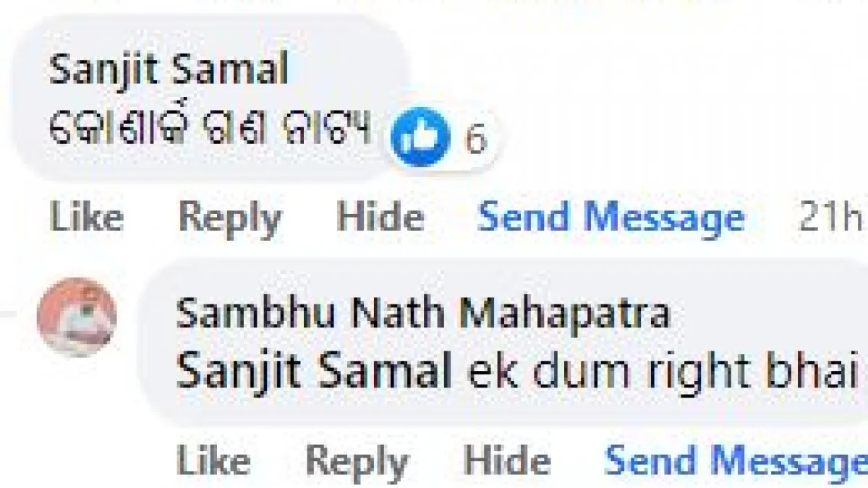The height and width of the screenshot is (488, 868).
Task: Reply to Sanjit Samal's comment
Action: pos(229,216)
